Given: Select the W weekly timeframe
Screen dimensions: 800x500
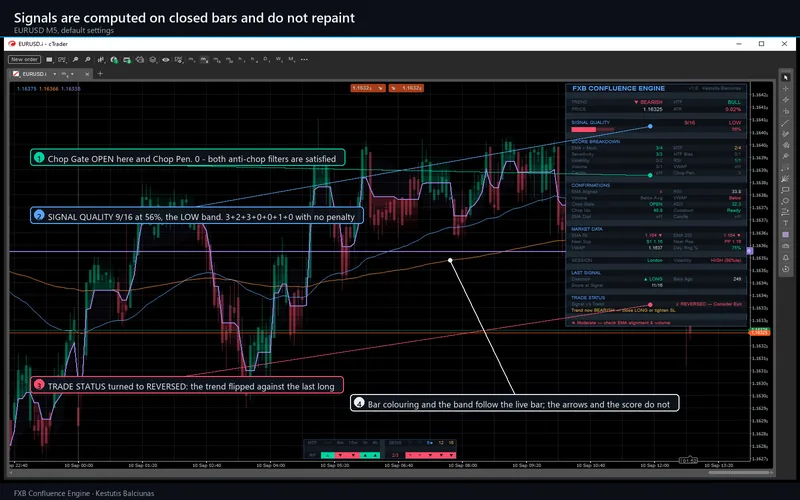Looking at the screenshot, I should [279, 59].
